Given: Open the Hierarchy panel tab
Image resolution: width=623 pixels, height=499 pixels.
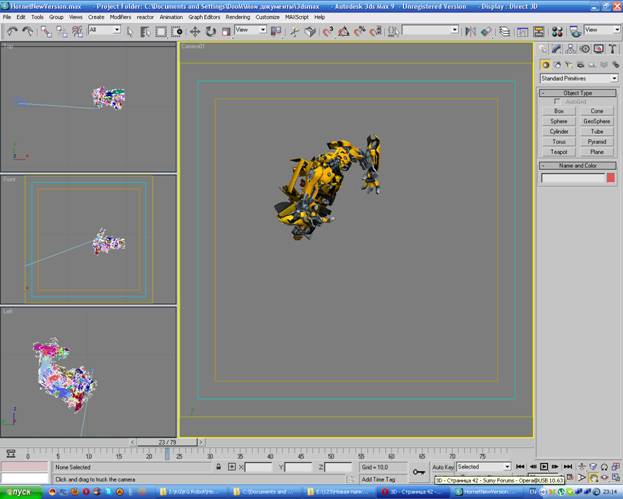Looking at the screenshot, I should click(x=569, y=49).
